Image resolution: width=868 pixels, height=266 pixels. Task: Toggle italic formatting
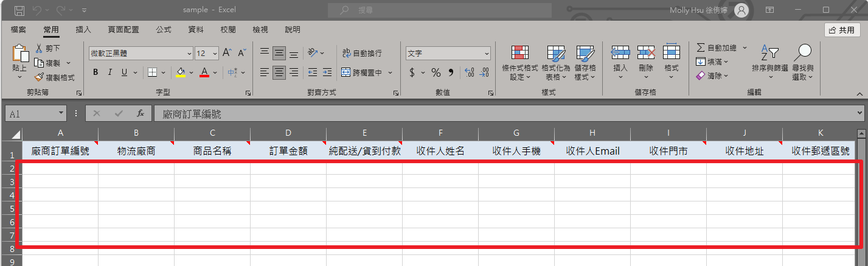109,72
